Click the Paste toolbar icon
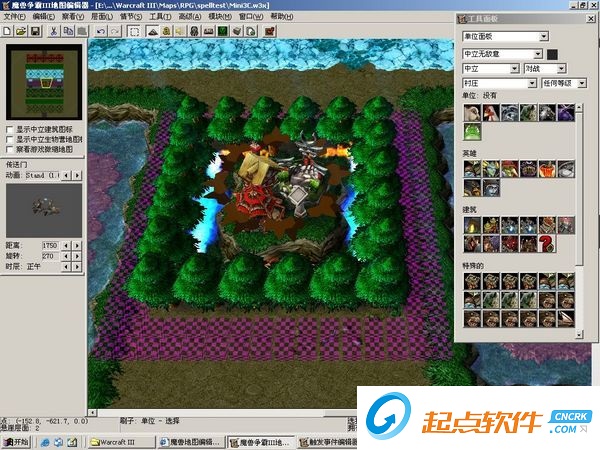The height and width of the screenshot is (450, 600). point(82,31)
